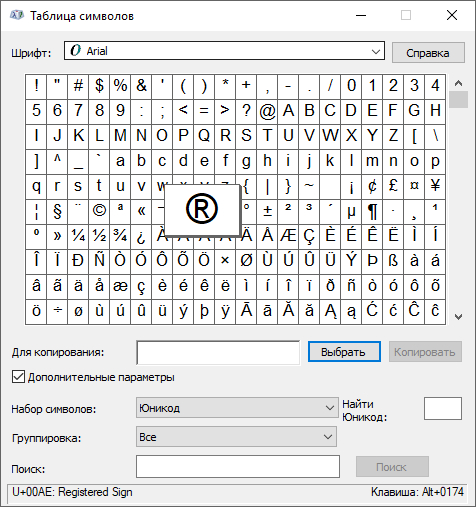Select the Ñ capital letter
The height and width of the screenshot is (507, 476).
pyautogui.click(x=99, y=262)
